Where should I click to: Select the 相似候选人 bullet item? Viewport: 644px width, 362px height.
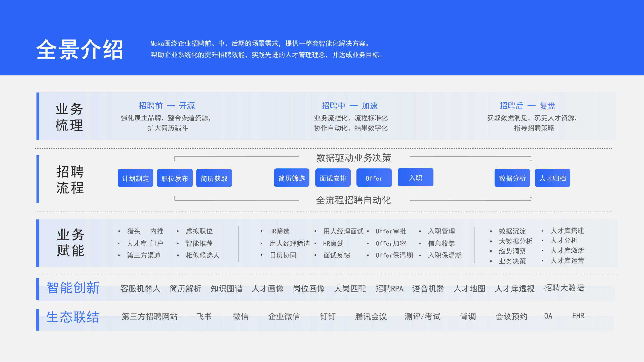[203, 255]
